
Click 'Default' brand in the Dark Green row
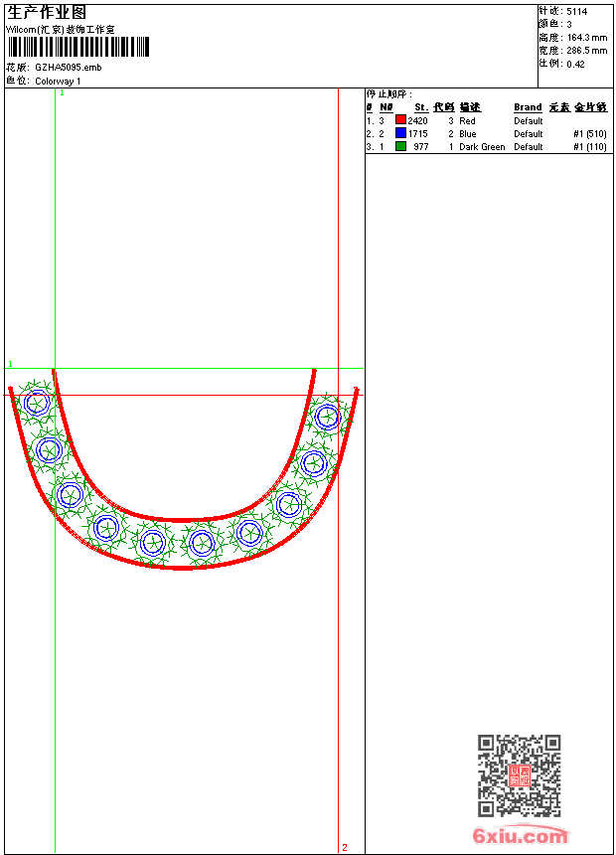tap(529, 147)
